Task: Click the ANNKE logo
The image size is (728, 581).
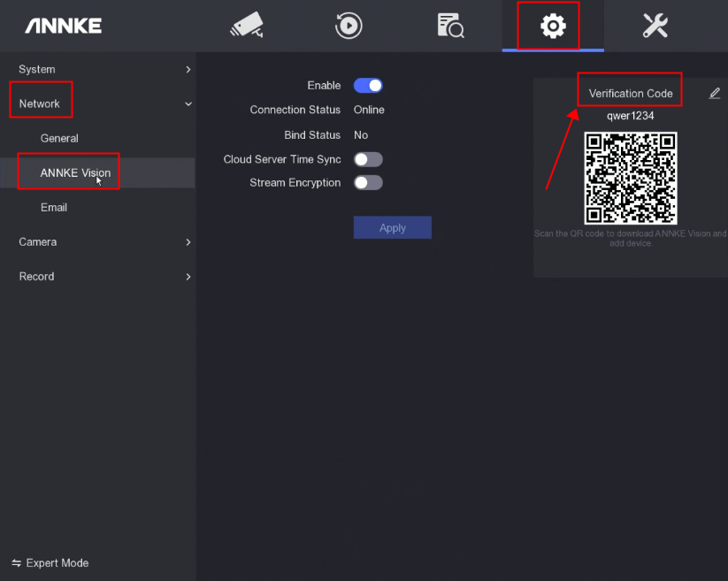Action: click(x=63, y=26)
